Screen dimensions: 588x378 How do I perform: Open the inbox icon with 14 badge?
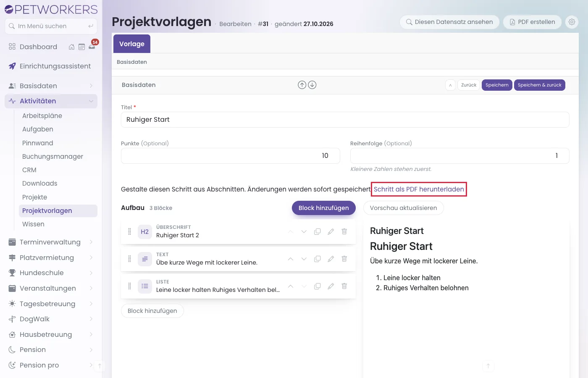tap(92, 47)
